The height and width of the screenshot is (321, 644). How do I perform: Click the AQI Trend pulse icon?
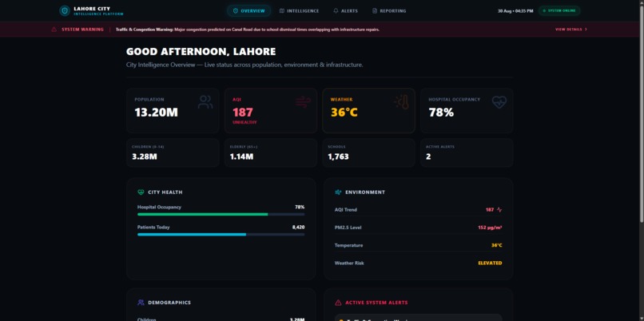499,210
